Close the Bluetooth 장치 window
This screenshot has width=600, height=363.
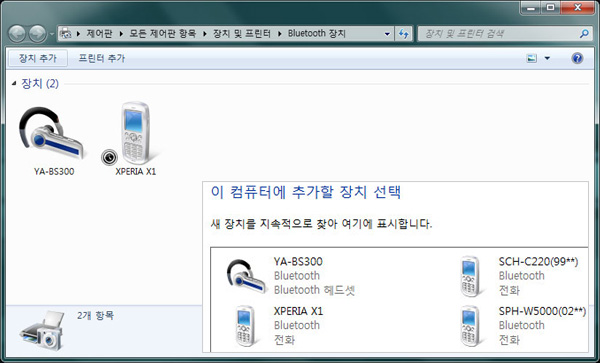(x=578, y=7)
